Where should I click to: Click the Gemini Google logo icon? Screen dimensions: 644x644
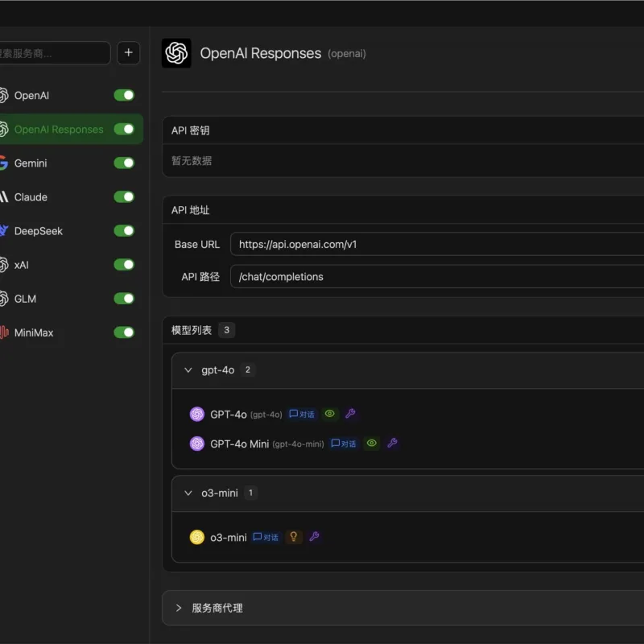(x=4, y=163)
